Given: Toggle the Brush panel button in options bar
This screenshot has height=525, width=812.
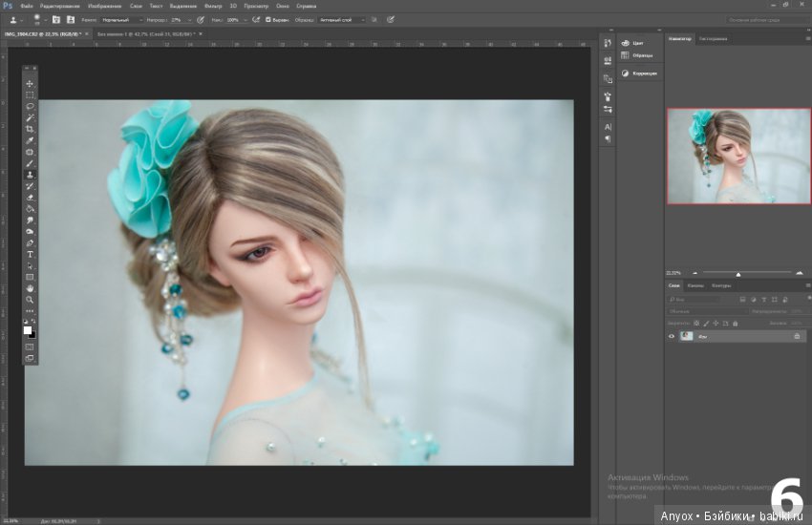Looking at the screenshot, I should [56, 20].
